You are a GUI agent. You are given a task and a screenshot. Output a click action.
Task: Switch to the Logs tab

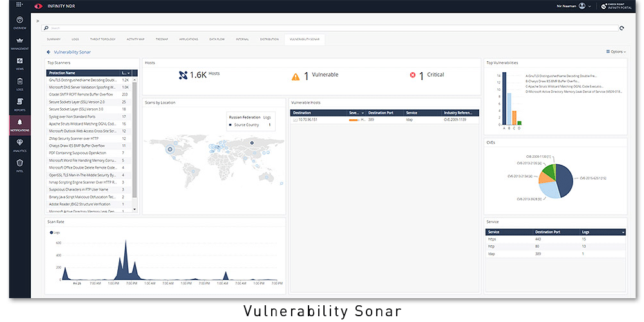[x=75, y=39]
